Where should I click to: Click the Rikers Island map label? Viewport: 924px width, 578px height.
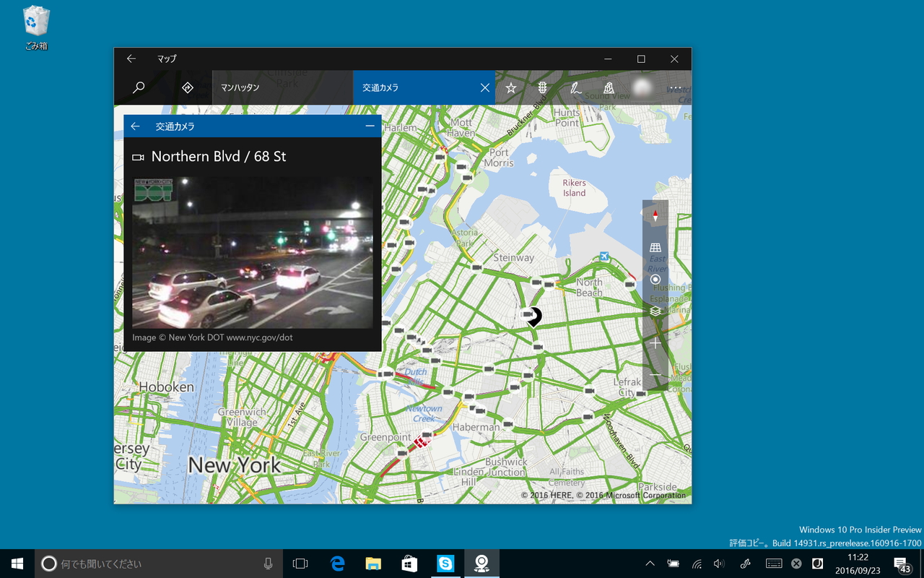tap(575, 188)
